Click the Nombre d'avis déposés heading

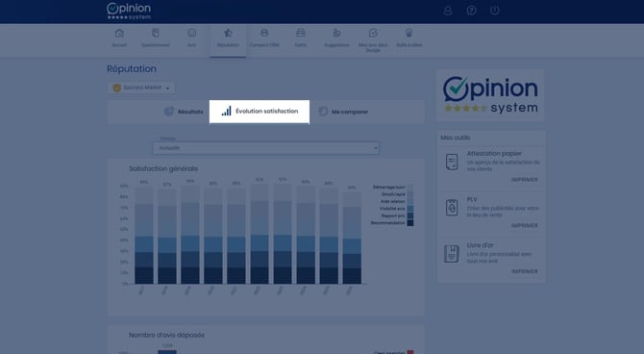click(166, 335)
